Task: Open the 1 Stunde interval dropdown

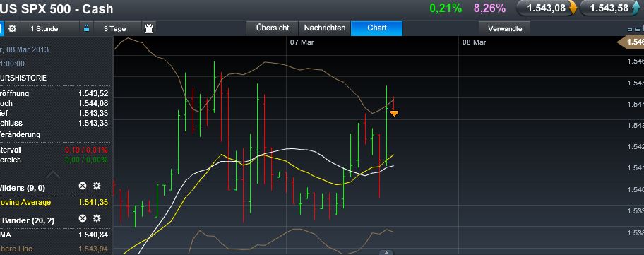Action: pyautogui.click(x=44, y=29)
